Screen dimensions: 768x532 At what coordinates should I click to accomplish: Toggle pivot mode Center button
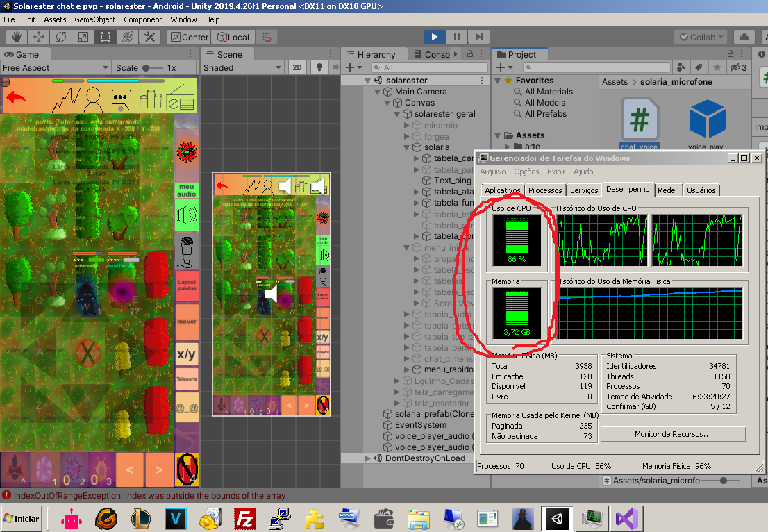point(188,37)
